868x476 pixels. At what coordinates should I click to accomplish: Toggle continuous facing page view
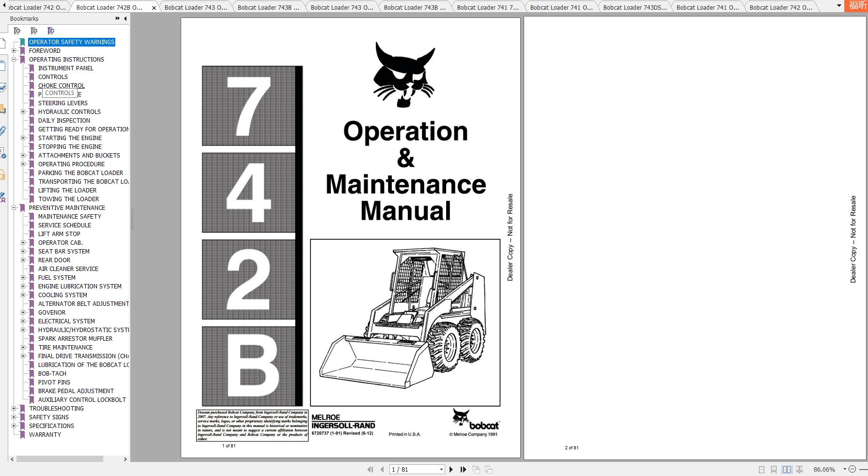[799, 469]
